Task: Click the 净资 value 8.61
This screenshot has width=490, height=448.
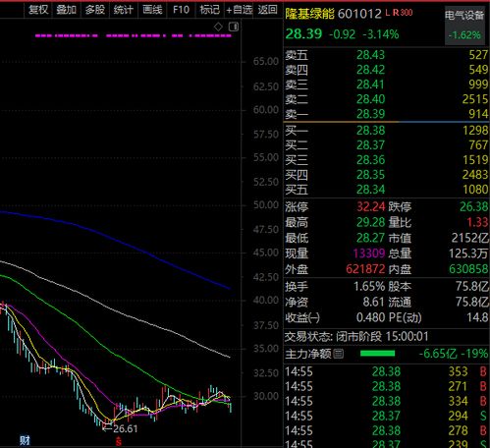Action: pos(373,302)
